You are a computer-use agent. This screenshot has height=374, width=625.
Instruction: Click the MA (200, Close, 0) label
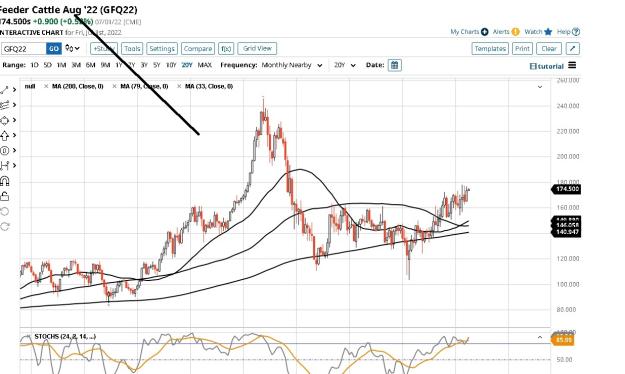click(78, 86)
